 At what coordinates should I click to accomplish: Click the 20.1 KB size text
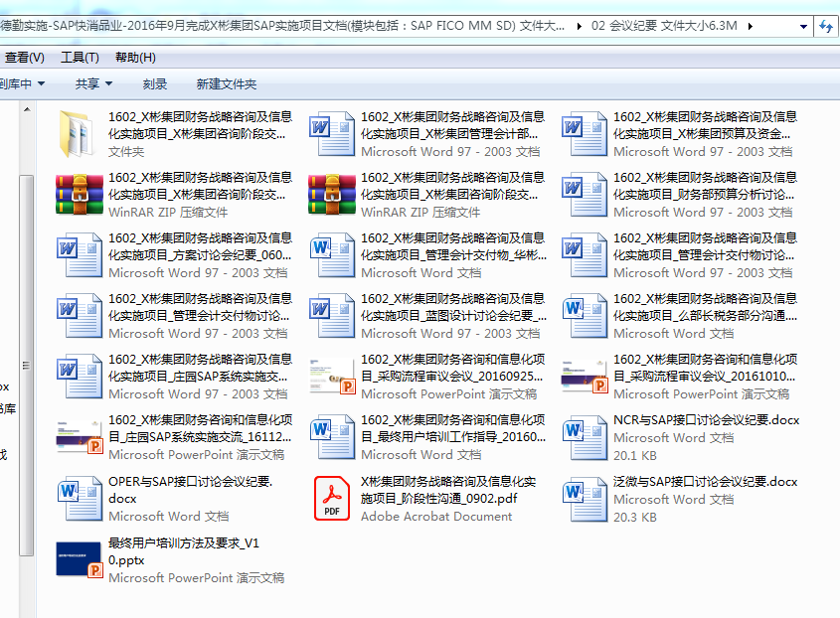point(635,456)
